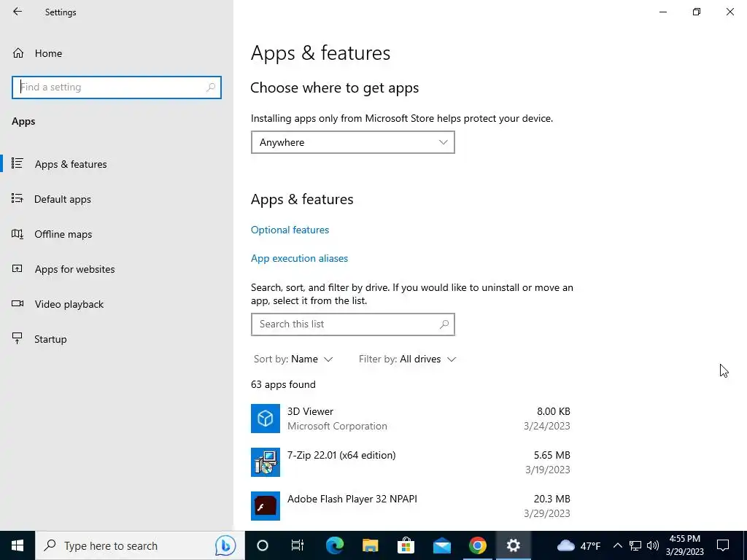The height and width of the screenshot is (560, 747).
Task: Open the Video playback page
Action: coord(117,304)
